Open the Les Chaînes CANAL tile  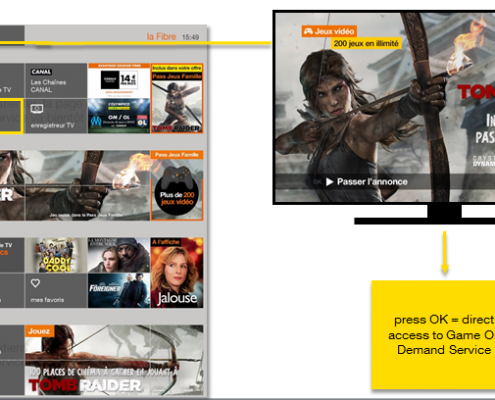coord(56,80)
